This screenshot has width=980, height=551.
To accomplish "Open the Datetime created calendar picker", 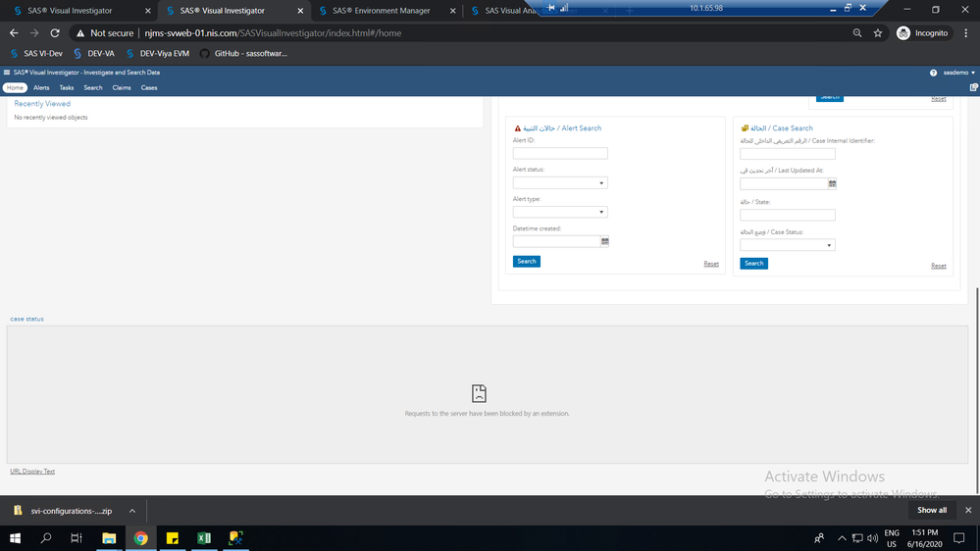I will point(605,241).
